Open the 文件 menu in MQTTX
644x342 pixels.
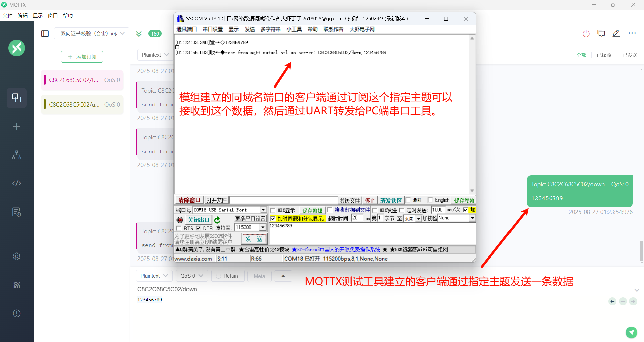coord(7,15)
